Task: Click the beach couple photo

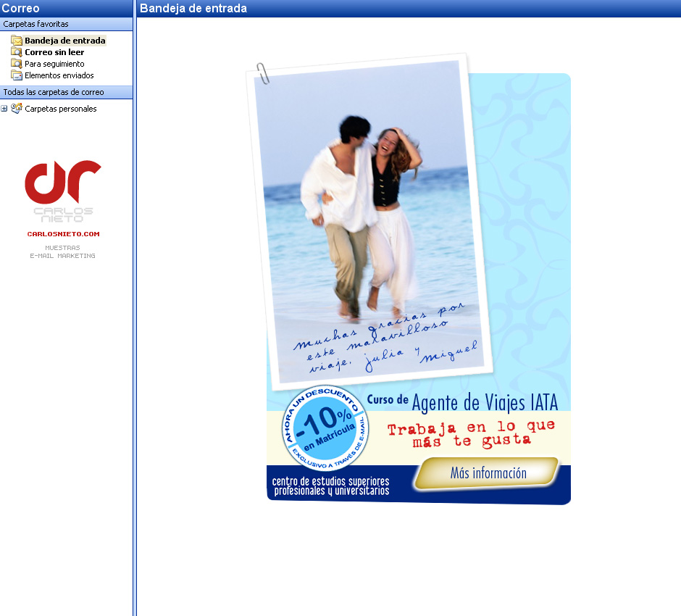Action: (369, 222)
